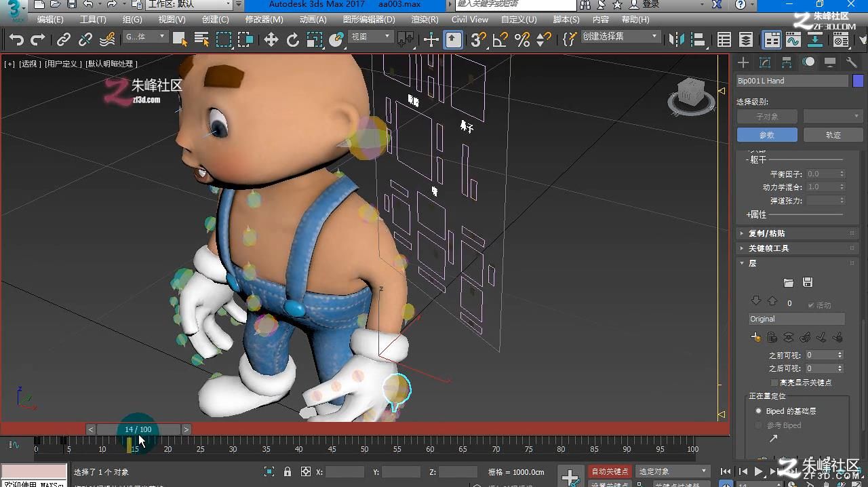The height and width of the screenshot is (487, 868).
Task: Open the Utilities panel wrench tab
Action: tap(852, 62)
